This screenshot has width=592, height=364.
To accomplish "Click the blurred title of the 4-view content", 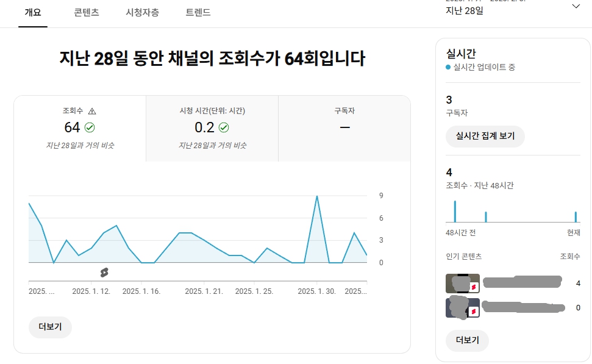I will click(x=522, y=282).
